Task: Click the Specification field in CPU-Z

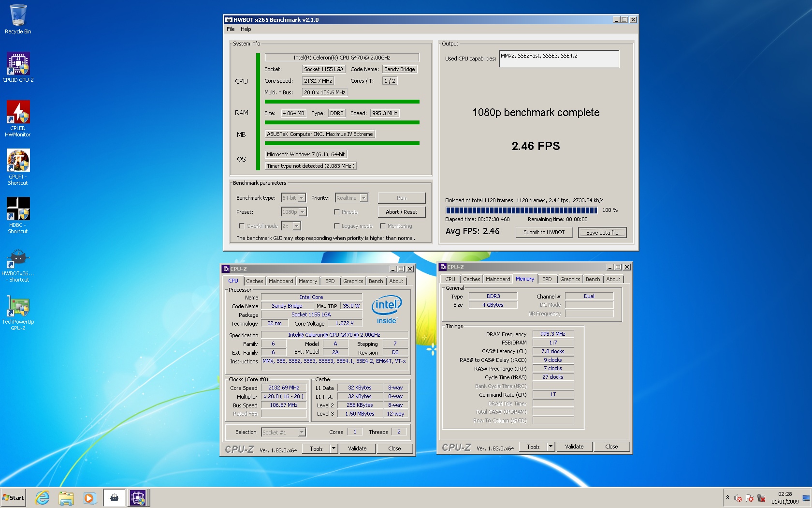Action: point(334,335)
